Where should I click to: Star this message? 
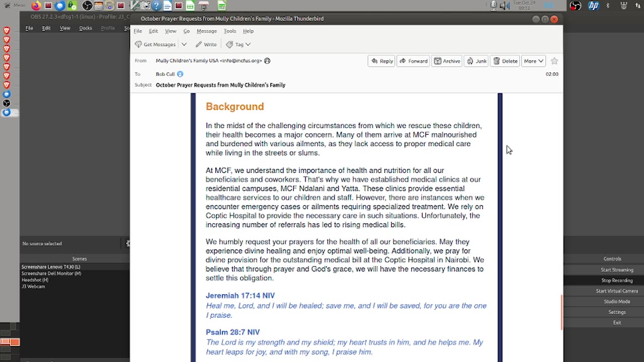click(x=554, y=61)
